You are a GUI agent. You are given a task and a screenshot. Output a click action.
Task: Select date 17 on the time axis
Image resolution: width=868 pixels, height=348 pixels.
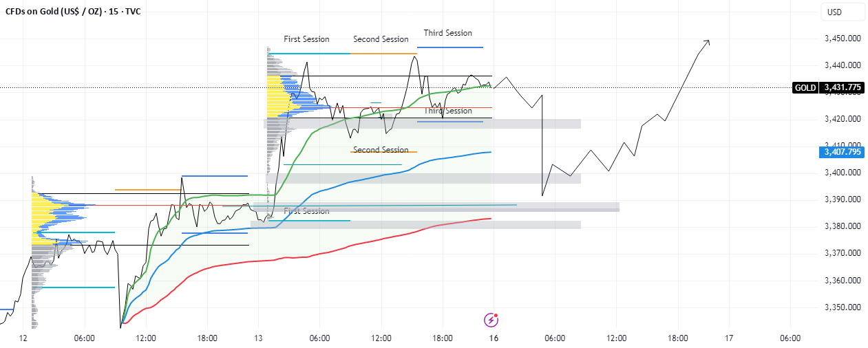pyautogui.click(x=730, y=338)
